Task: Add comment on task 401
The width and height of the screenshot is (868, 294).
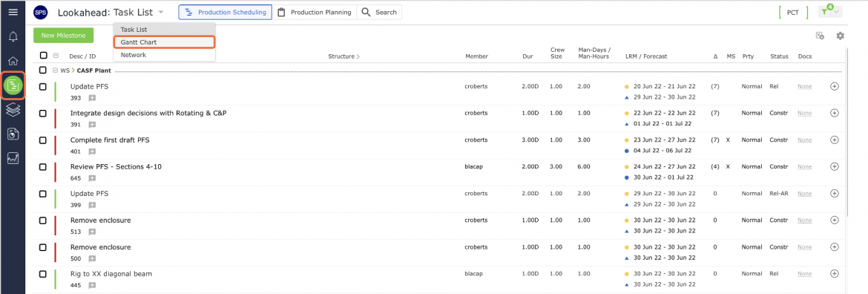Action: [92, 151]
